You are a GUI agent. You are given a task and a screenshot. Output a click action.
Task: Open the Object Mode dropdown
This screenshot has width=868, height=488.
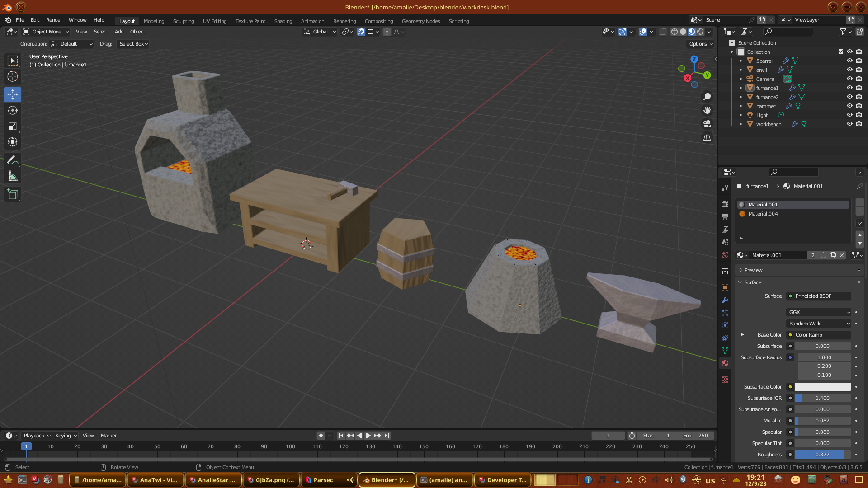(46, 32)
